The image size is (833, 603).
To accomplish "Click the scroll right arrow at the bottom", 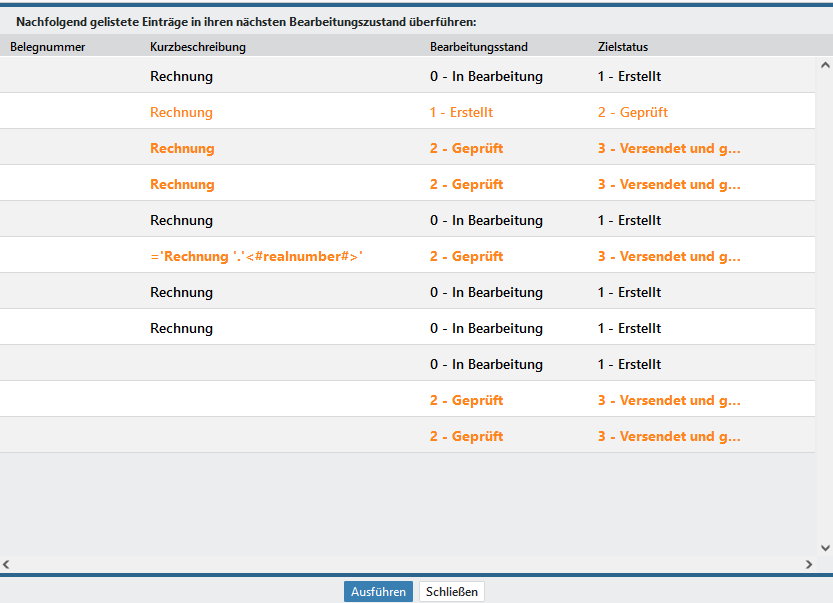I will [x=809, y=565].
